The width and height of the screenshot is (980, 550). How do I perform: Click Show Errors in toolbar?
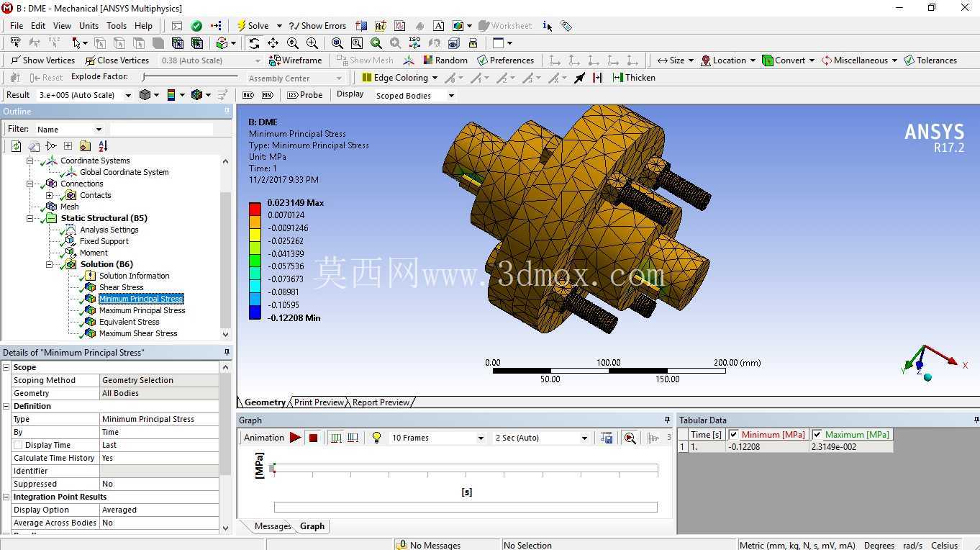[x=317, y=25]
